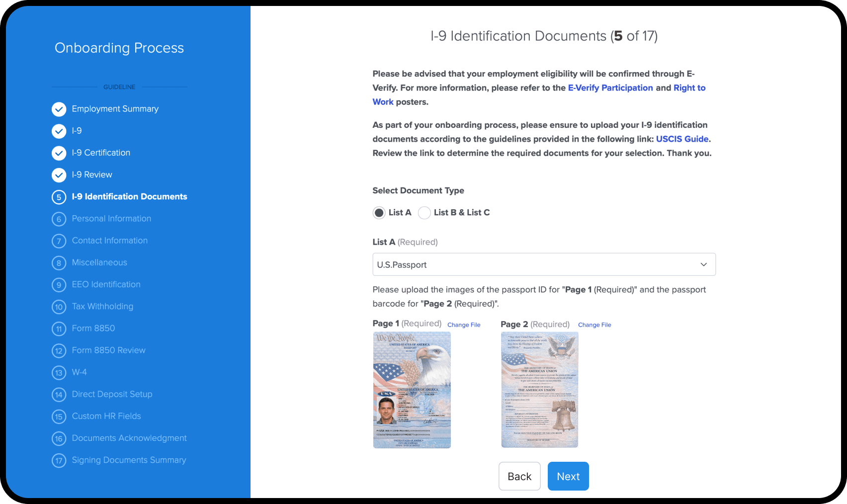Click the step 17 Signing Documents circle icon
847x504 pixels.
click(59, 460)
